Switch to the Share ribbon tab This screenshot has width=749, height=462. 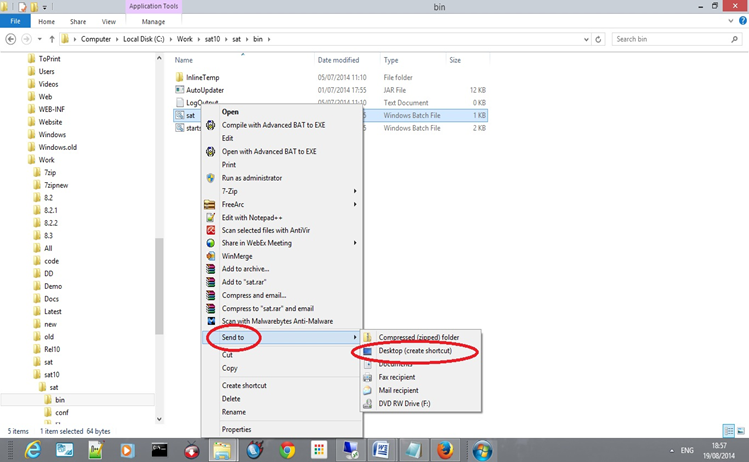click(77, 21)
